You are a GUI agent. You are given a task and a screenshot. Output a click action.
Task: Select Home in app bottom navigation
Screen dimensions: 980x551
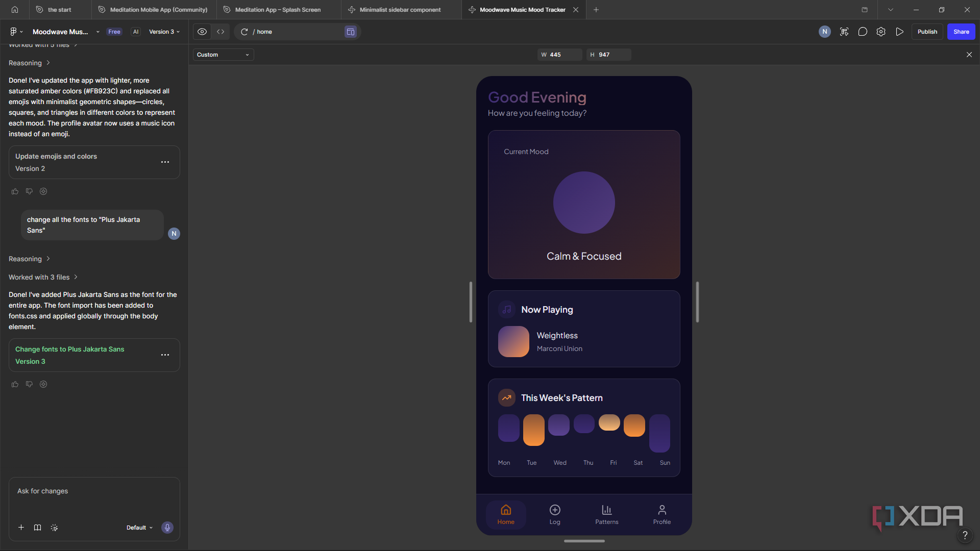506,515
